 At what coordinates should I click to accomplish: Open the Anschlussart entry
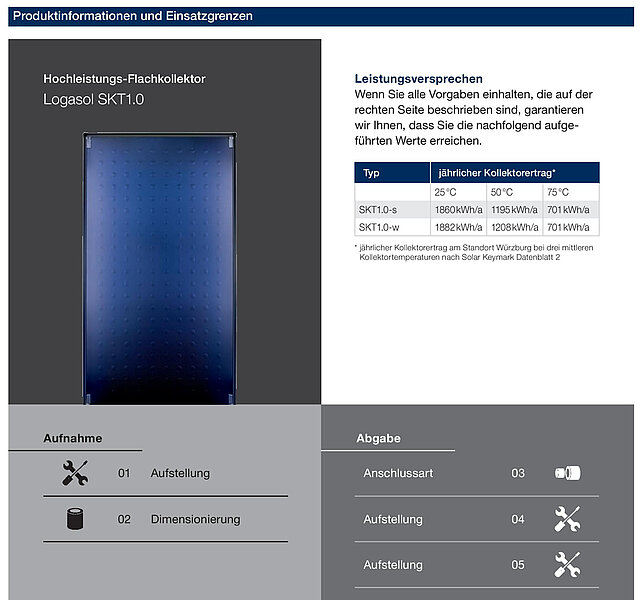(398, 473)
